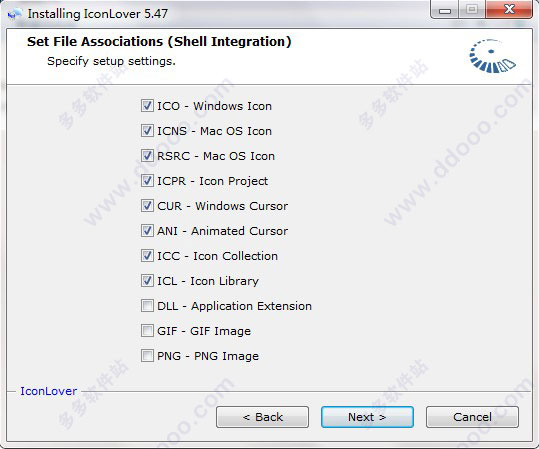The image size is (539, 449).
Task: Click the Set File Associations heading
Action: [159, 42]
